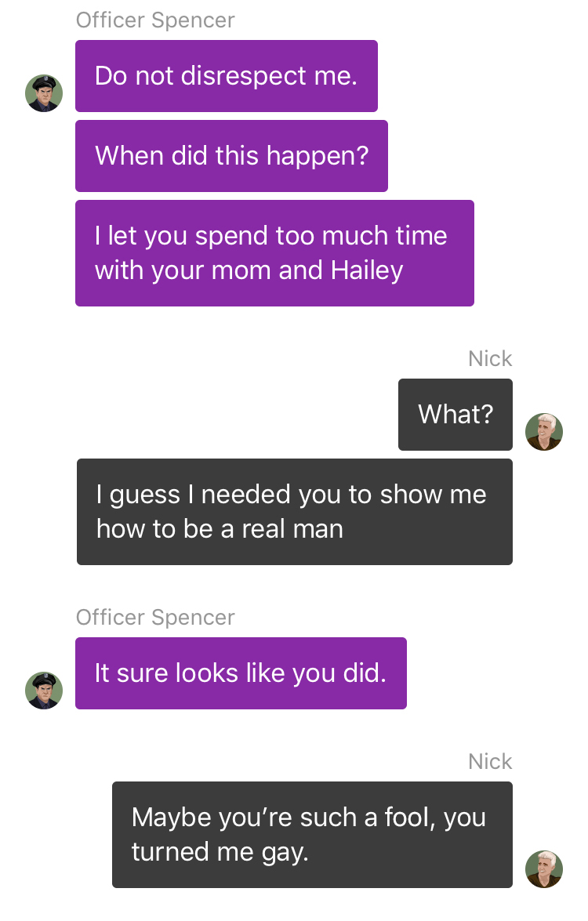Image resolution: width=588 pixels, height=921 pixels.
Task: Click the Nick name label above "What?"
Action: [x=490, y=358]
